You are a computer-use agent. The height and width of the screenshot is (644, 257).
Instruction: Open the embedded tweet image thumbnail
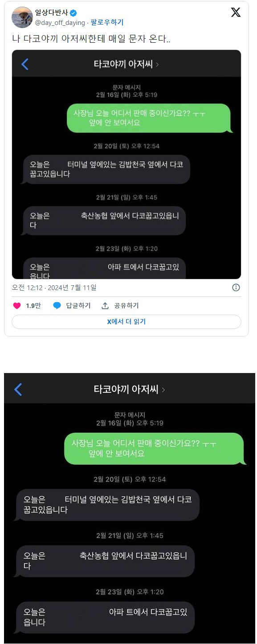126,164
